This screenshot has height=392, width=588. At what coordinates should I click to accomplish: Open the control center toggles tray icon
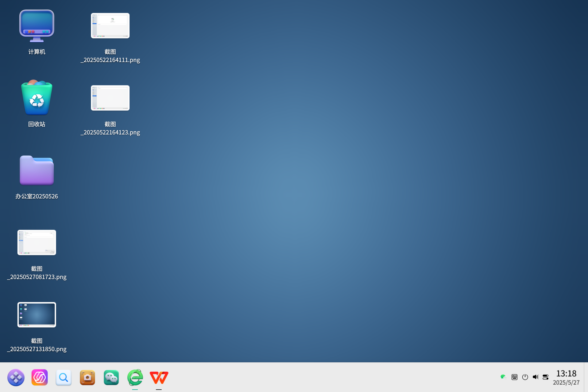[x=546, y=377]
